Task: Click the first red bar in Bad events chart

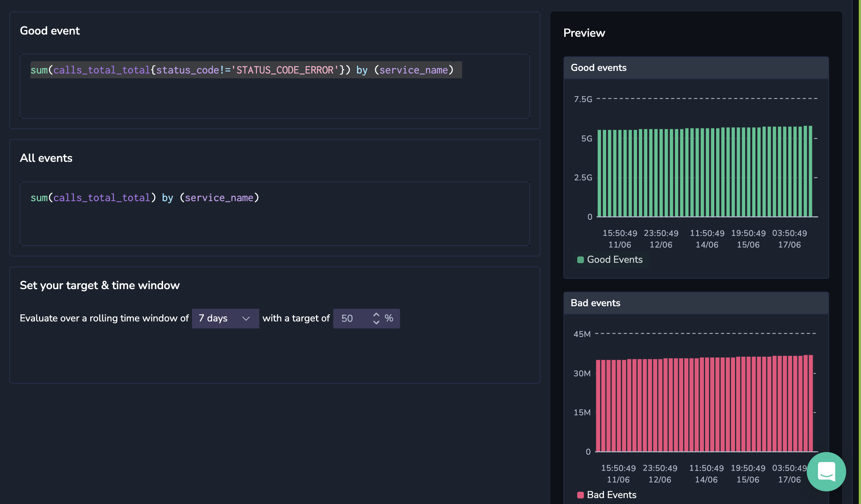Action: (x=598, y=406)
